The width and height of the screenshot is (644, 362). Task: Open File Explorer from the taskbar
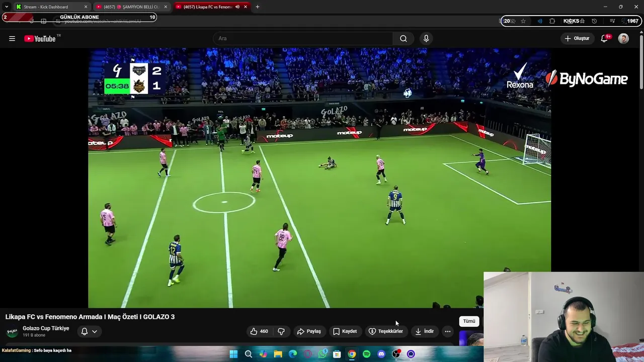pos(278,354)
